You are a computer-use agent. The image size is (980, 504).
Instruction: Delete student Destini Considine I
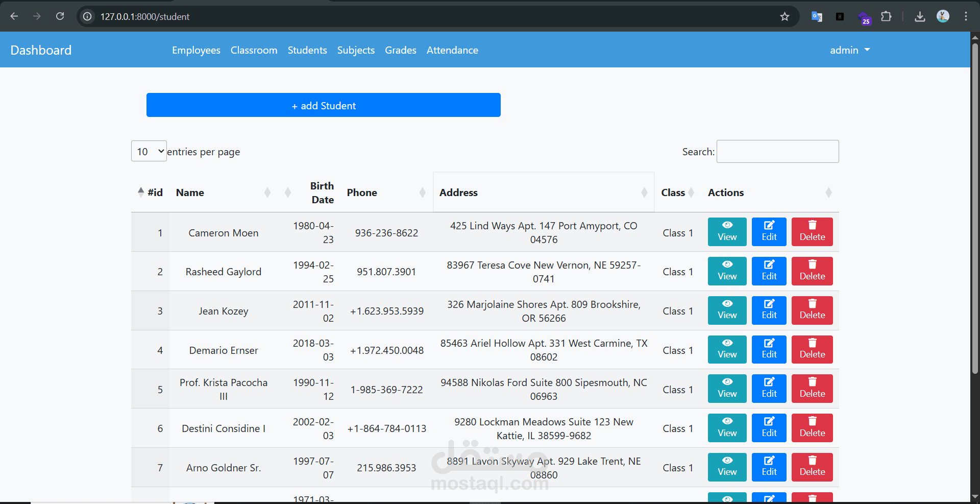812,428
